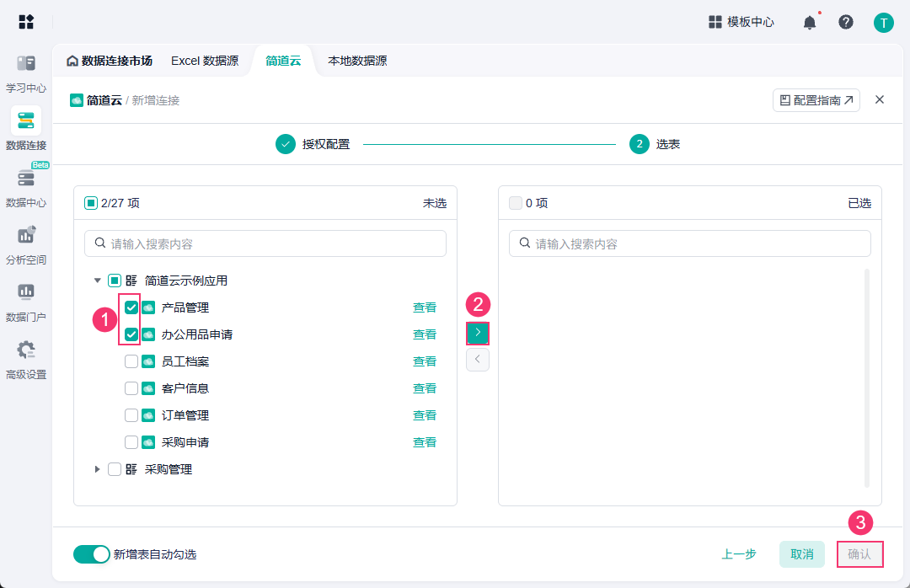Expand 采购管理 tree node

tap(98, 469)
